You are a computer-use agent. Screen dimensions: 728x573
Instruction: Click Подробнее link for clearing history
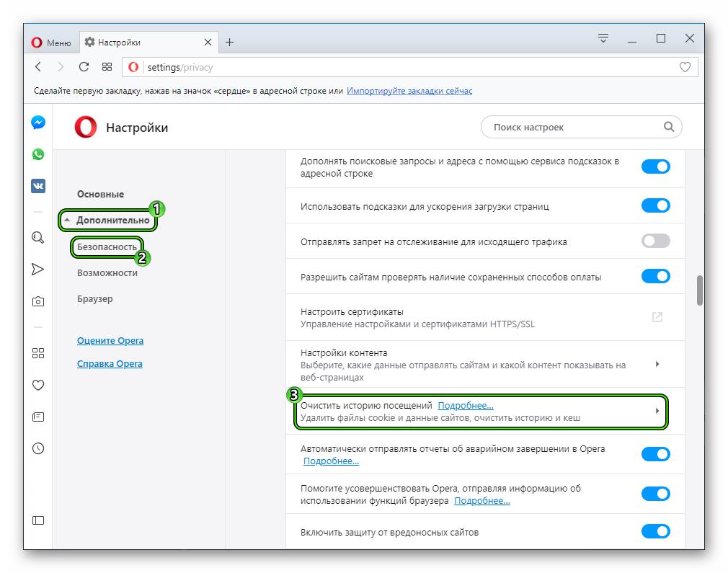466,405
